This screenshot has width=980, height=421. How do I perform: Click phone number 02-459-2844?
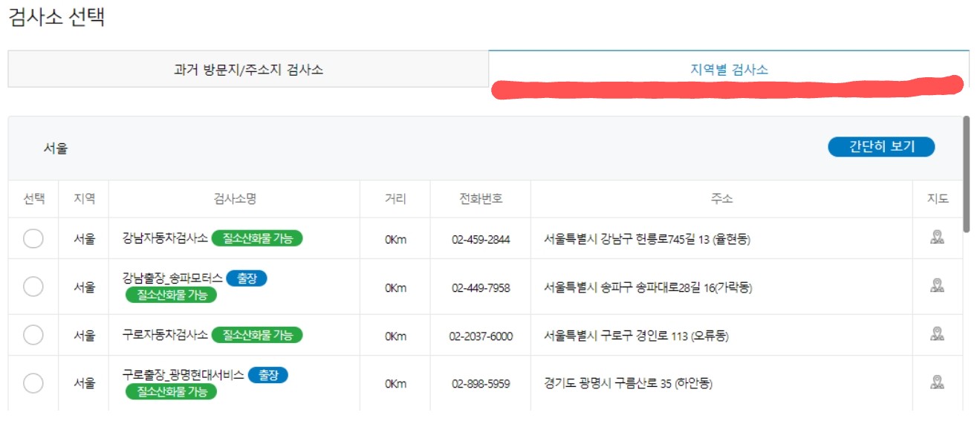(481, 240)
